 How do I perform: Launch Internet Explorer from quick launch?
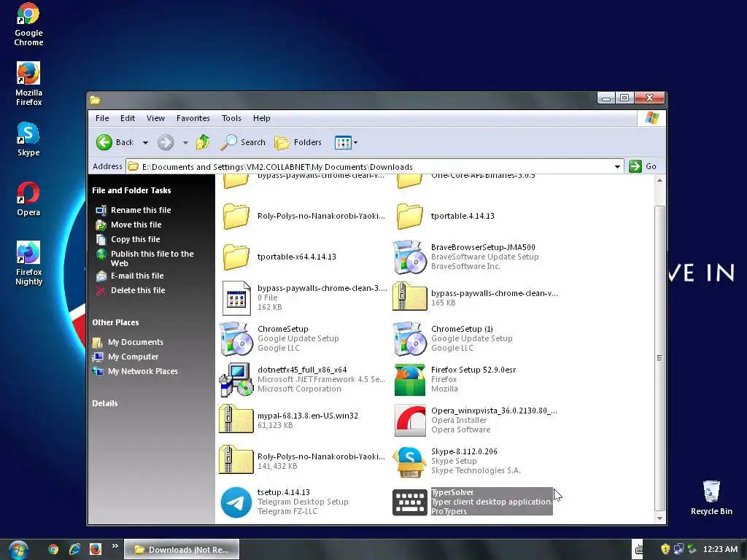(74, 550)
